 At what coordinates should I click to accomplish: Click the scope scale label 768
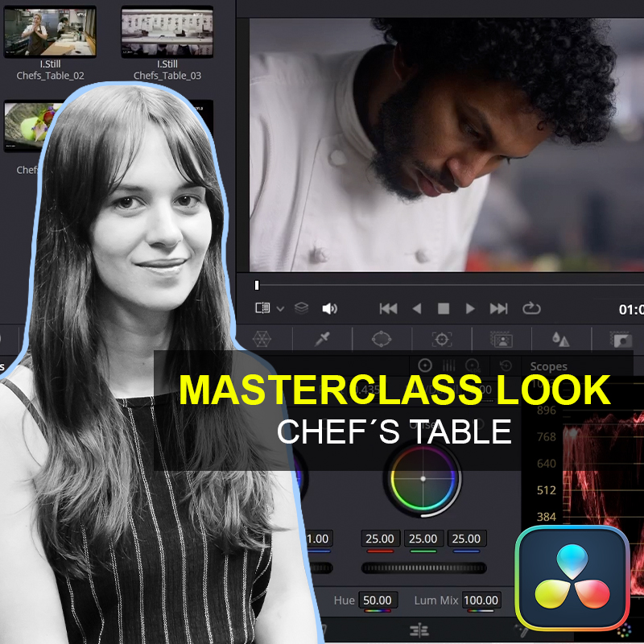tap(547, 436)
